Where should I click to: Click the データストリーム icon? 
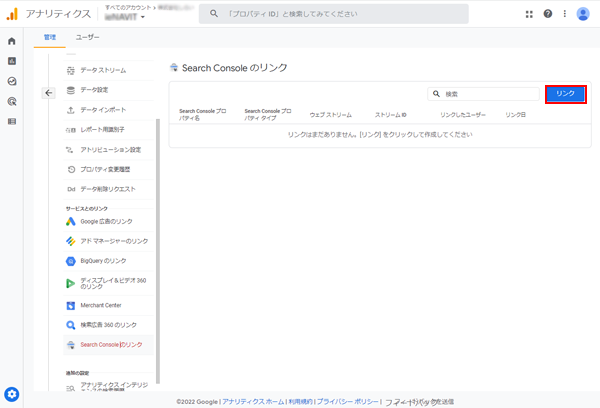[x=71, y=70]
